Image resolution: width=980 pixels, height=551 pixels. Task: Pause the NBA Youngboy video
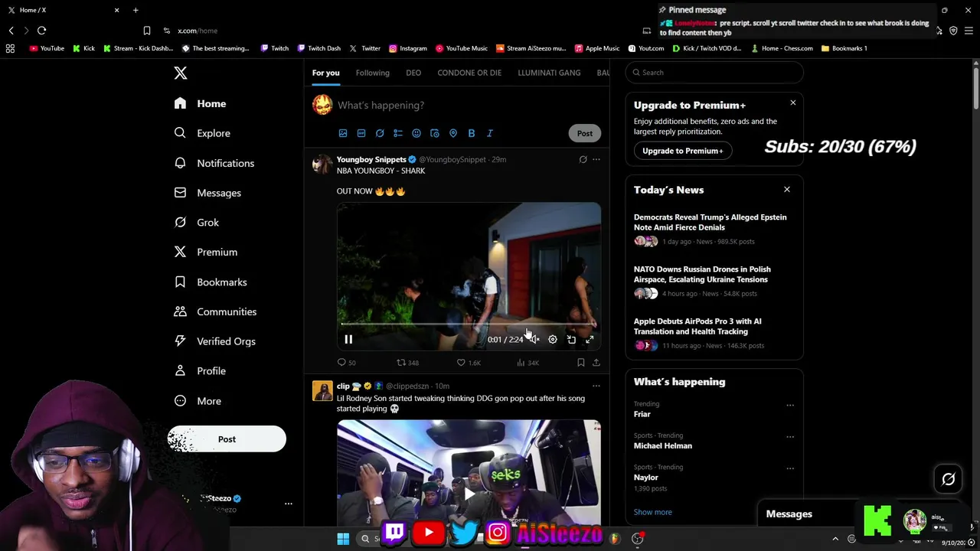click(x=348, y=340)
